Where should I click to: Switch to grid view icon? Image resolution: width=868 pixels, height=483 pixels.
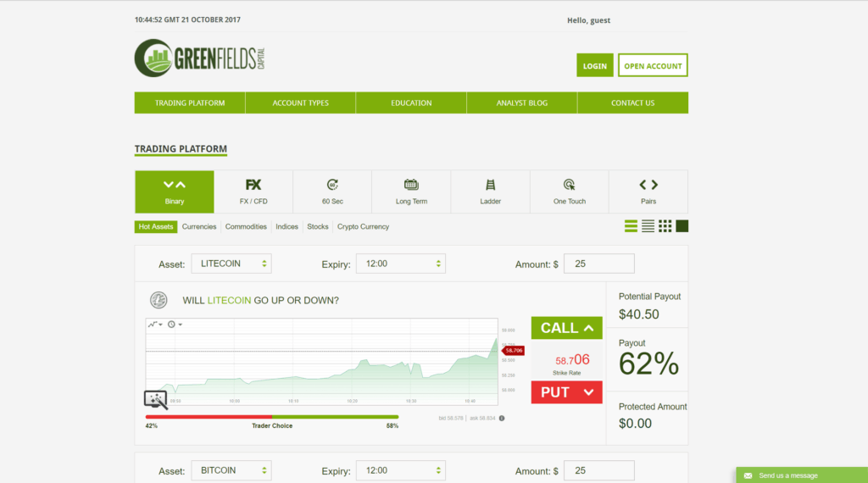coord(665,225)
